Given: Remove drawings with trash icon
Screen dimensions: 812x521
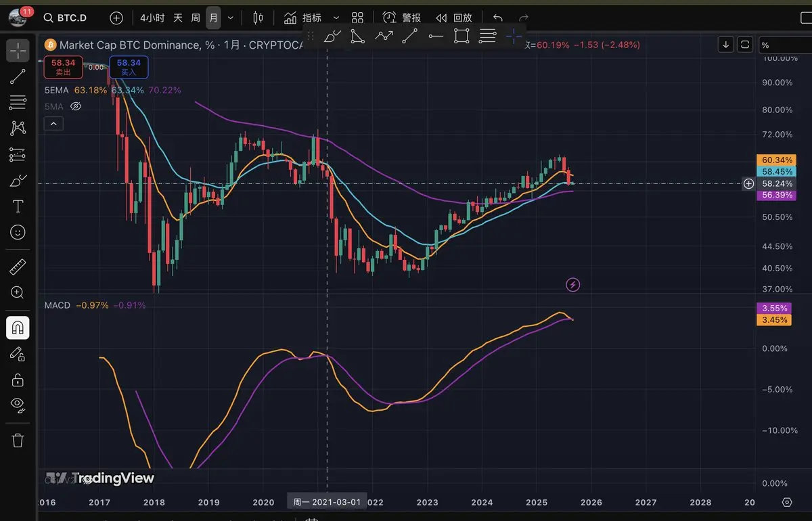Looking at the screenshot, I should (18, 440).
